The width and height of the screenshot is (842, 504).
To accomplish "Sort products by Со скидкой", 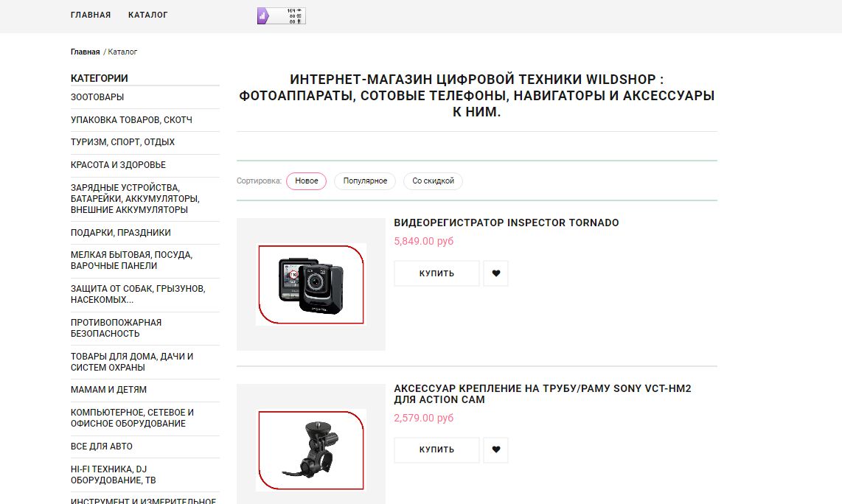I will tap(433, 181).
